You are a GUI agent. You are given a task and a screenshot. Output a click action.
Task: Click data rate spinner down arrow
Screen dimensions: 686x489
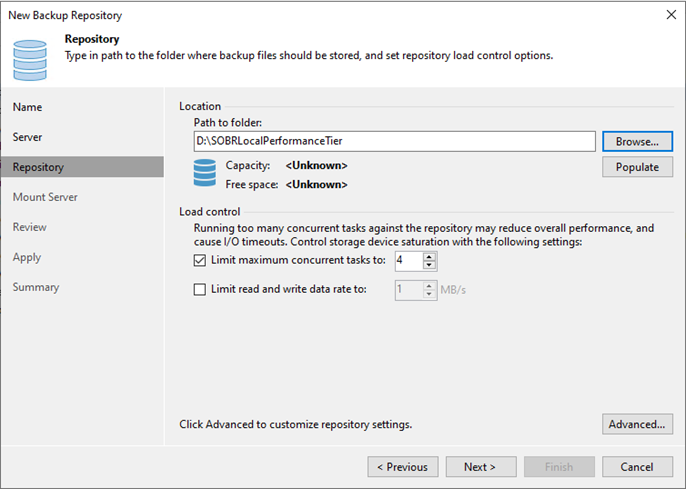coord(429,293)
